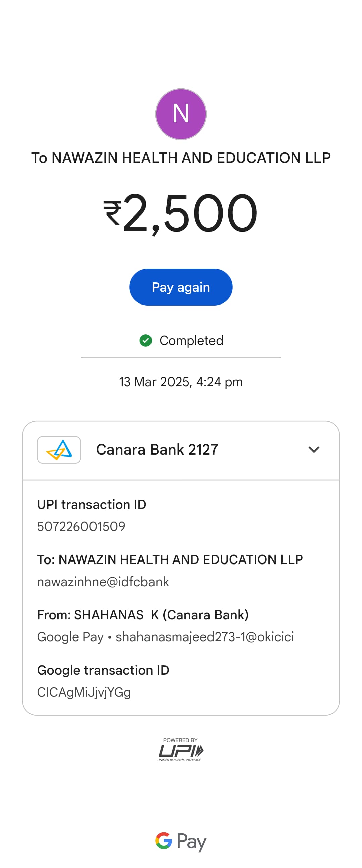This screenshot has width=362, height=868.
Task: Tap the Powered by UPI logo
Action: (181, 750)
